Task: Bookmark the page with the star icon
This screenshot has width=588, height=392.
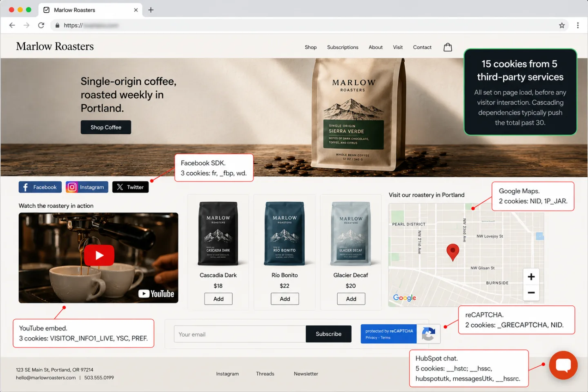Action: click(562, 25)
